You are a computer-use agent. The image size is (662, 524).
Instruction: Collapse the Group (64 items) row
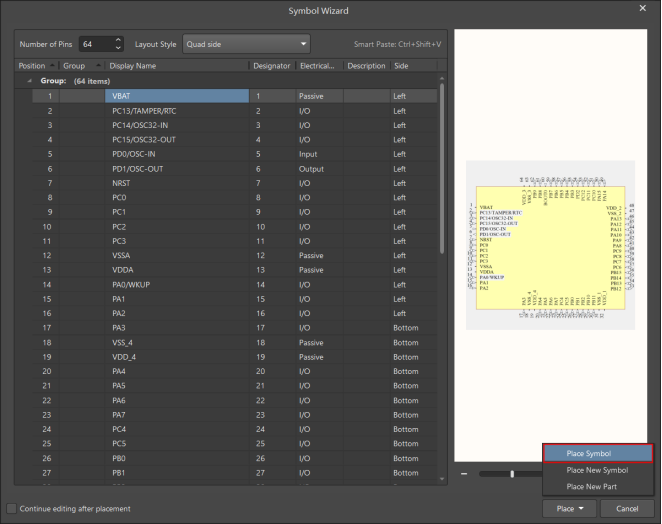click(28, 81)
